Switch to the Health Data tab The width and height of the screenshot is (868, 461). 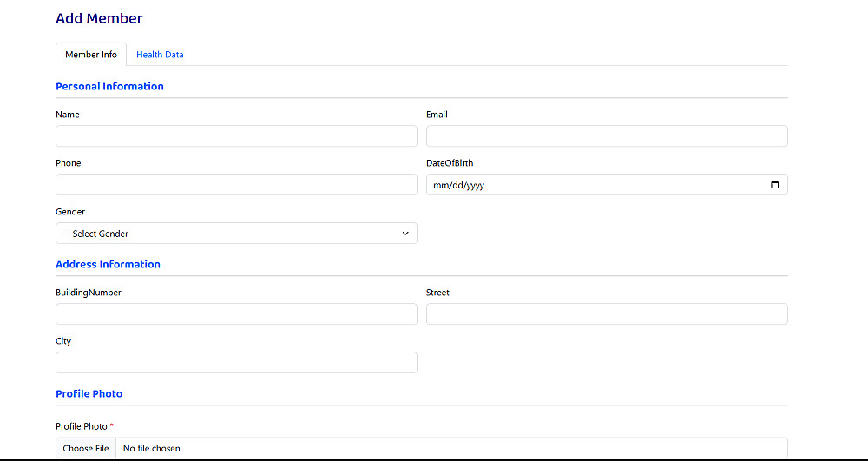tap(160, 55)
